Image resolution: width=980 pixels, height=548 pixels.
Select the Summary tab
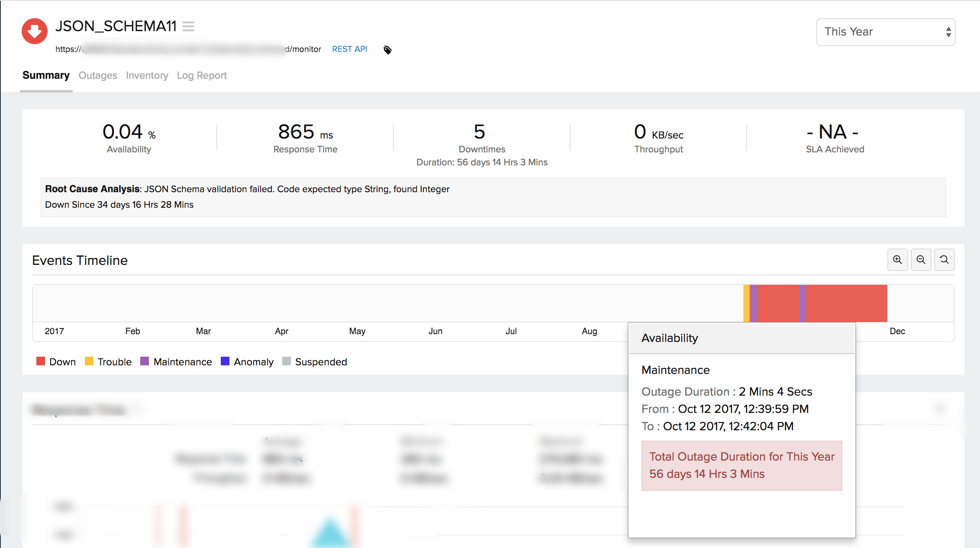[46, 75]
